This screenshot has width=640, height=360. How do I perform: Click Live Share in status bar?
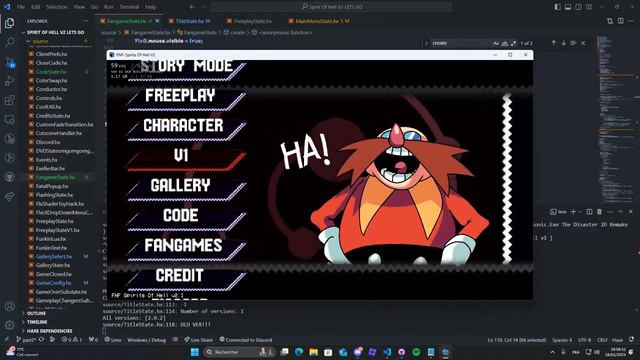(198, 340)
